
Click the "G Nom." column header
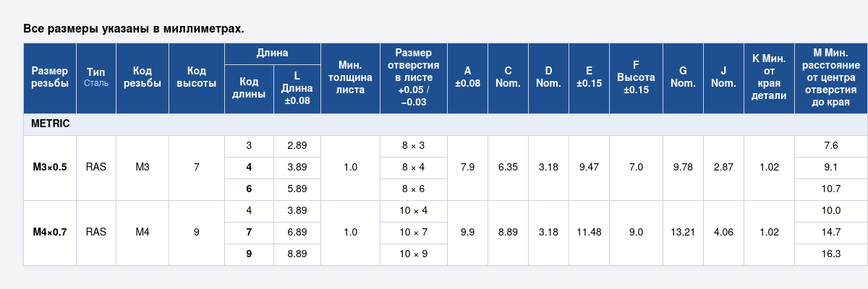point(683,77)
